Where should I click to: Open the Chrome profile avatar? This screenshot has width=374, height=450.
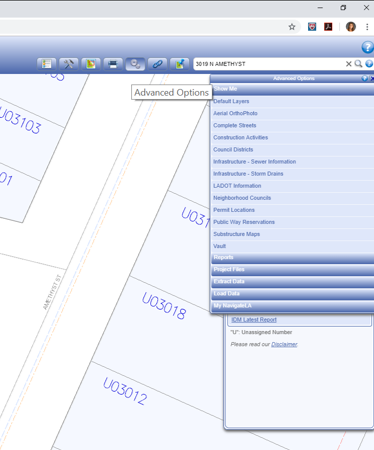(x=351, y=27)
